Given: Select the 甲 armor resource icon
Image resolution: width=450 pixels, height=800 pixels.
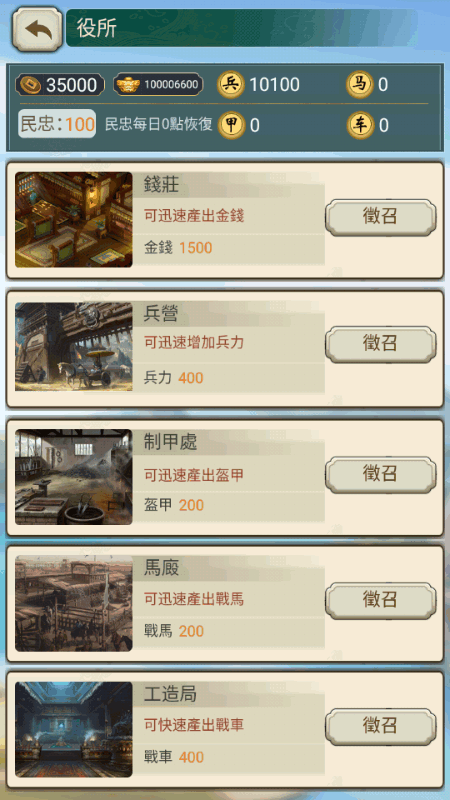Looking at the screenshot, I should pos(231,125).
